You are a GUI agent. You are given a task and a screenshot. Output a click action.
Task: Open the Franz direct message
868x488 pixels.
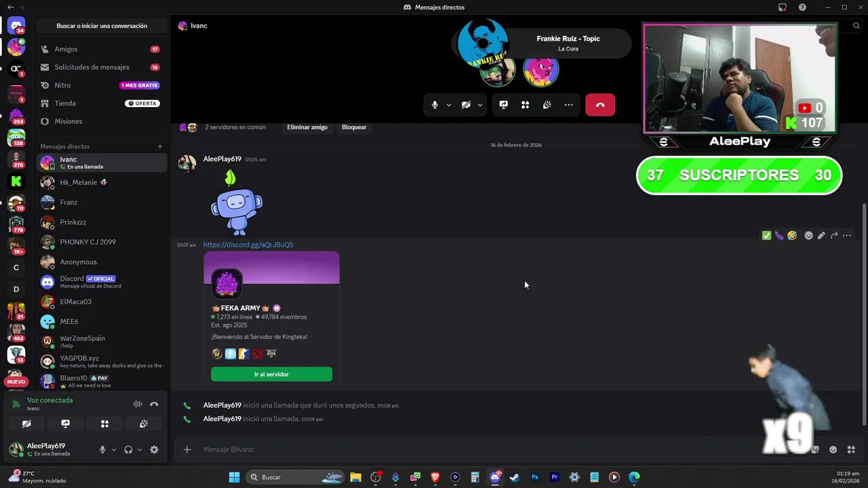tap(102, 202)
